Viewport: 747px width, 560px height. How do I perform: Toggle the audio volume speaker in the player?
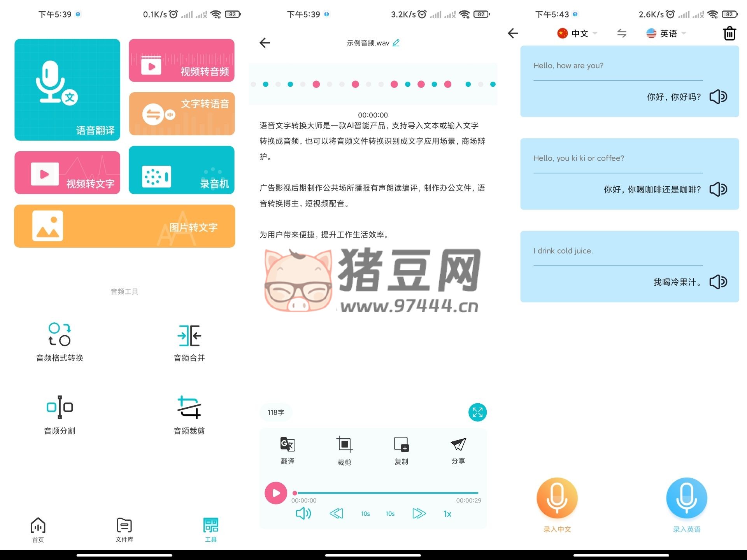303,514
